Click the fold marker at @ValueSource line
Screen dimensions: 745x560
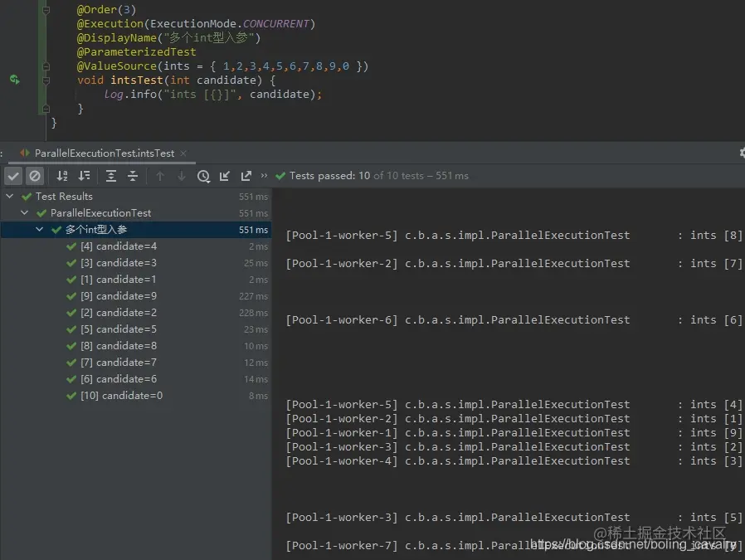point(46,66)
